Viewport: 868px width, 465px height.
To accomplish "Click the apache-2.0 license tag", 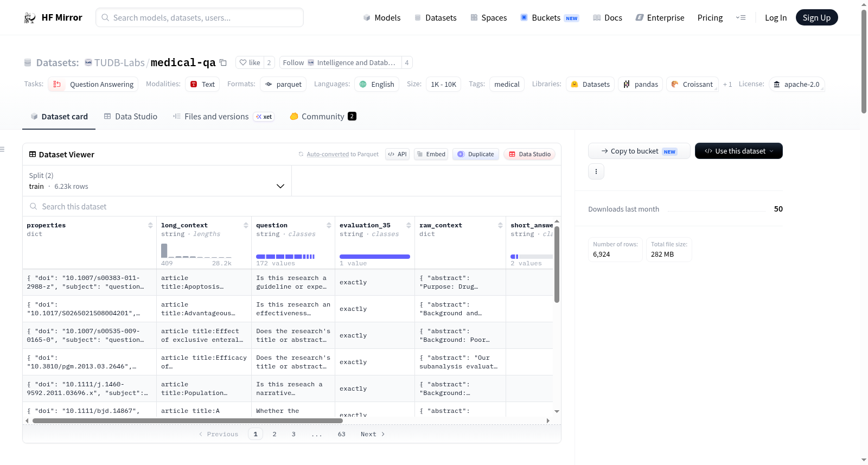I will click(796, 84).
